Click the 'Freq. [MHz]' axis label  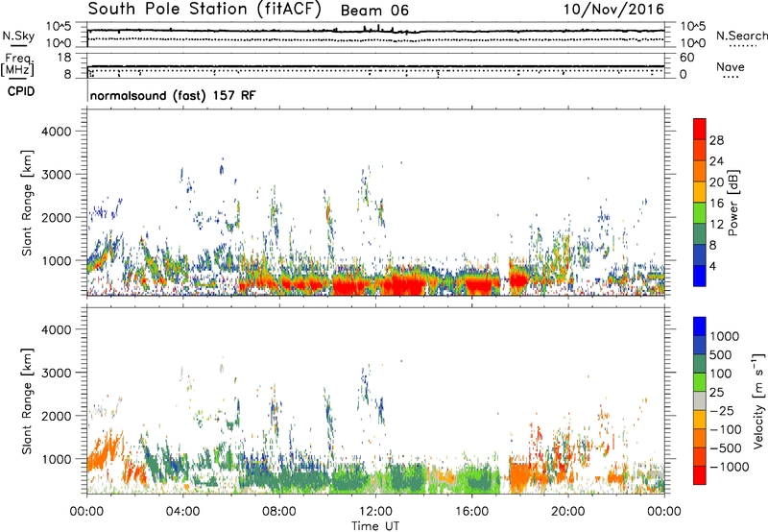coord(17,65)
